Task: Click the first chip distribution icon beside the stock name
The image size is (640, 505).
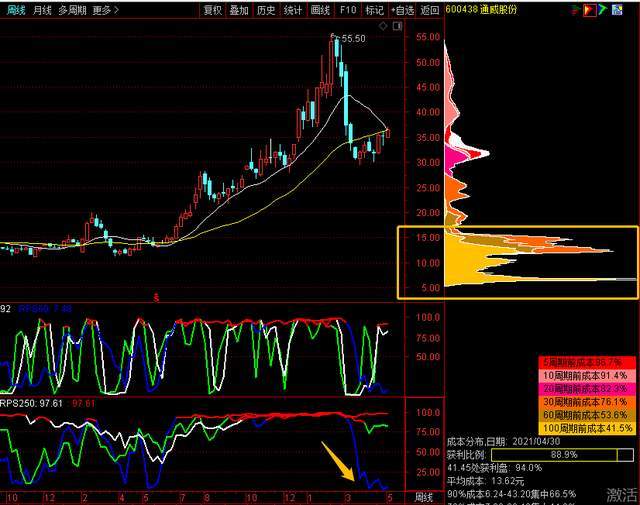Action: click(574, 10)
